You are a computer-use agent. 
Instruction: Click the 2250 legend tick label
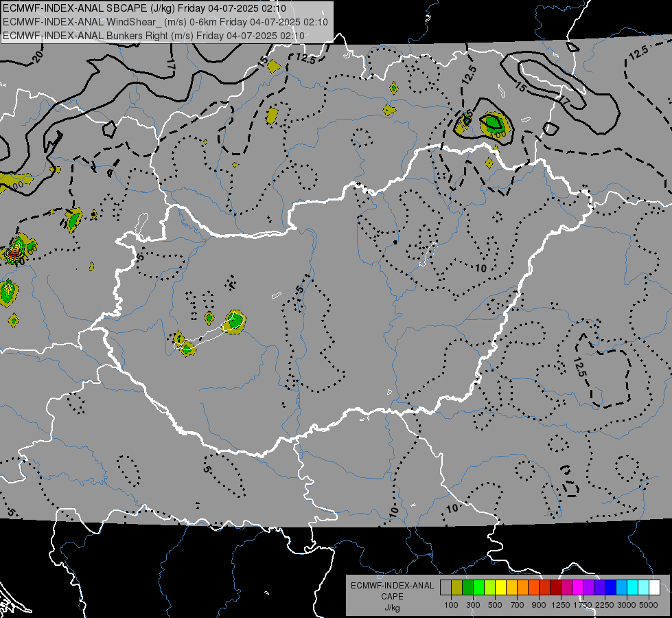point(604,605)
